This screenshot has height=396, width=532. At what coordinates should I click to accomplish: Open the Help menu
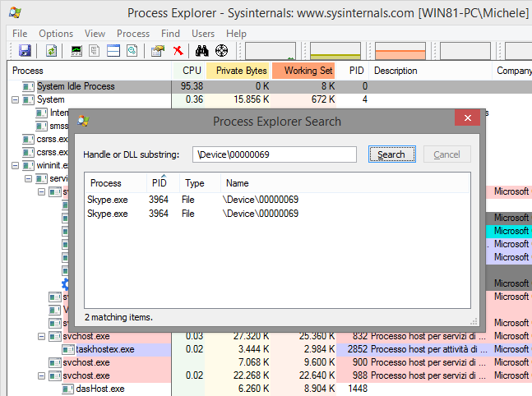click(x=236, y=34)
